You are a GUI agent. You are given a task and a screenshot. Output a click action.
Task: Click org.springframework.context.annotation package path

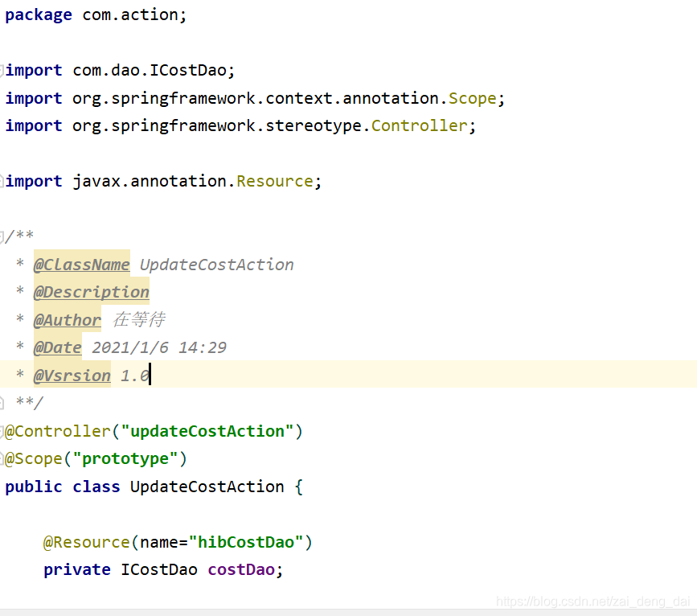click(256, 99)
